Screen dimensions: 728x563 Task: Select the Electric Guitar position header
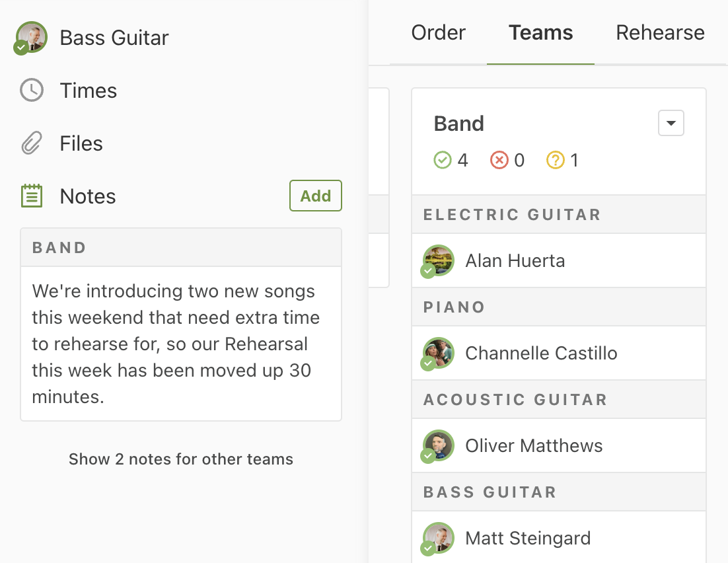click(512, 215)
